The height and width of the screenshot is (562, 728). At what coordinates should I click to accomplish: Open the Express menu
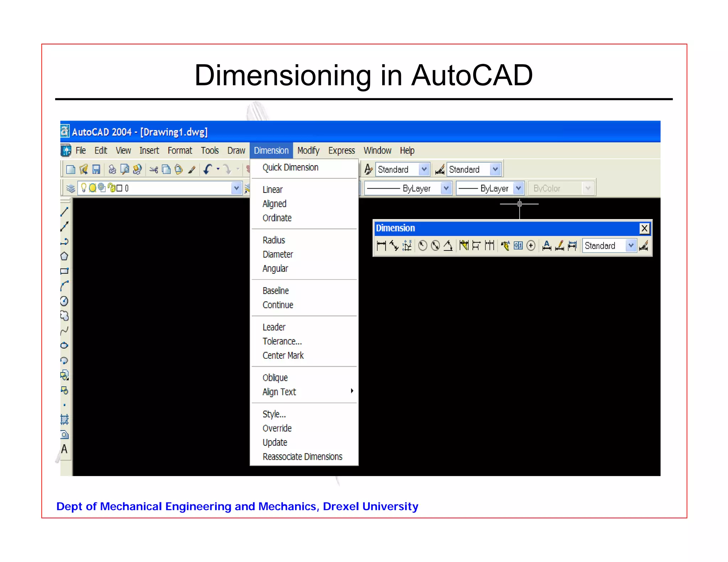(342, 151)
